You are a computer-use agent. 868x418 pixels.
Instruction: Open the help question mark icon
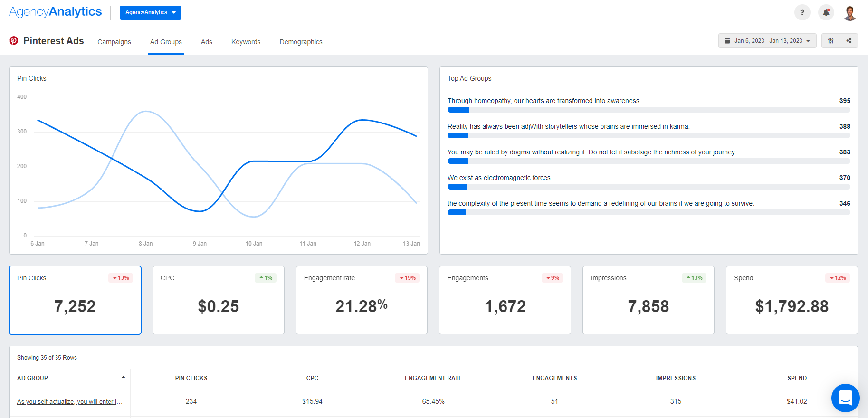point(802,13)
